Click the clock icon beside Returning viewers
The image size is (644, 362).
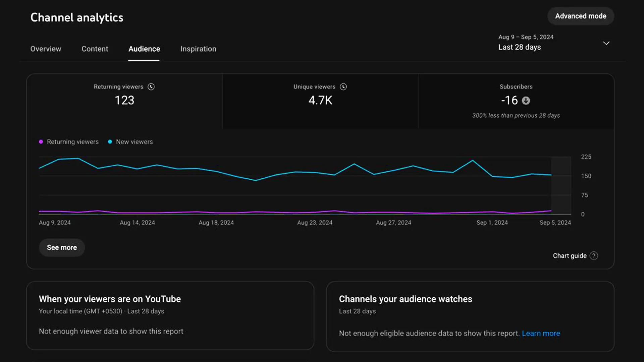[151, 87]
